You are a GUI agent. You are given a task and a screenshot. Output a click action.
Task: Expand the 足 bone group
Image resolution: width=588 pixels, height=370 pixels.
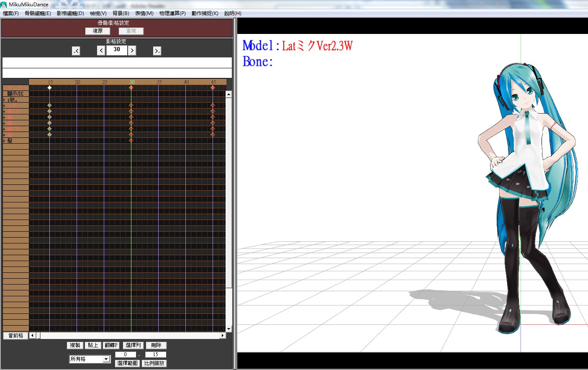(x=4, y=135)
